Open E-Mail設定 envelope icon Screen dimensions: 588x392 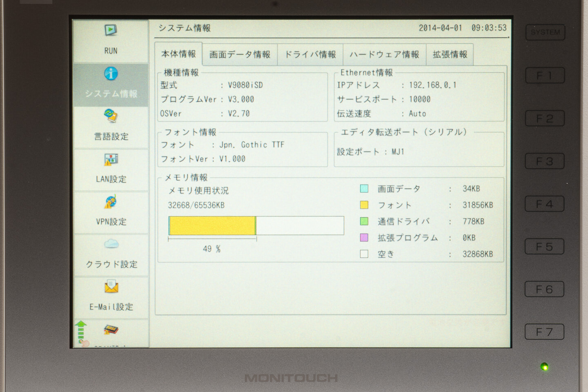[x=111, y=287]
